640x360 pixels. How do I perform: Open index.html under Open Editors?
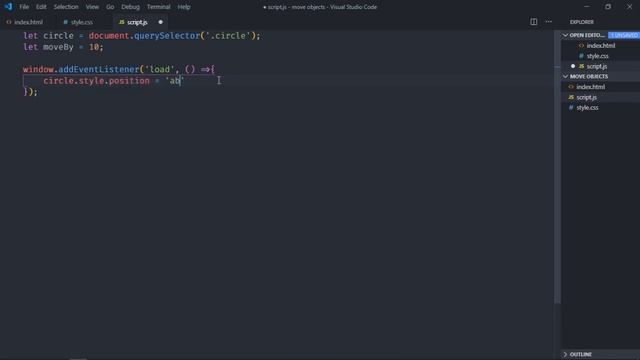600,45
